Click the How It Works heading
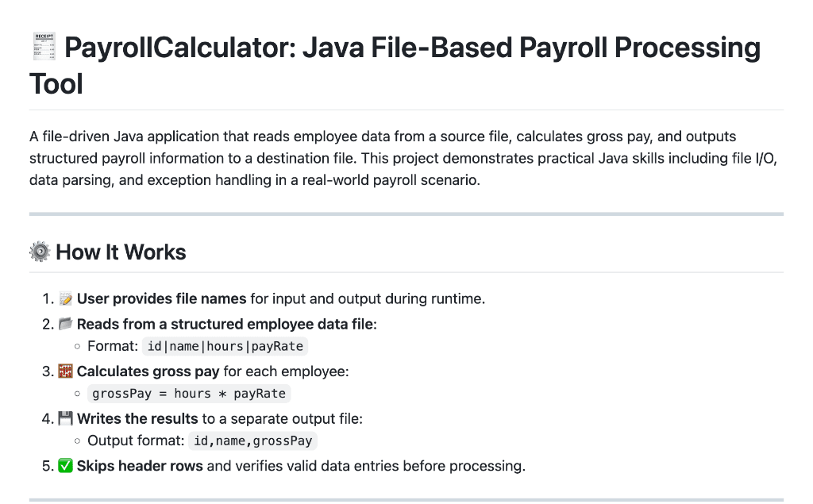 click(x=121, y=252)
